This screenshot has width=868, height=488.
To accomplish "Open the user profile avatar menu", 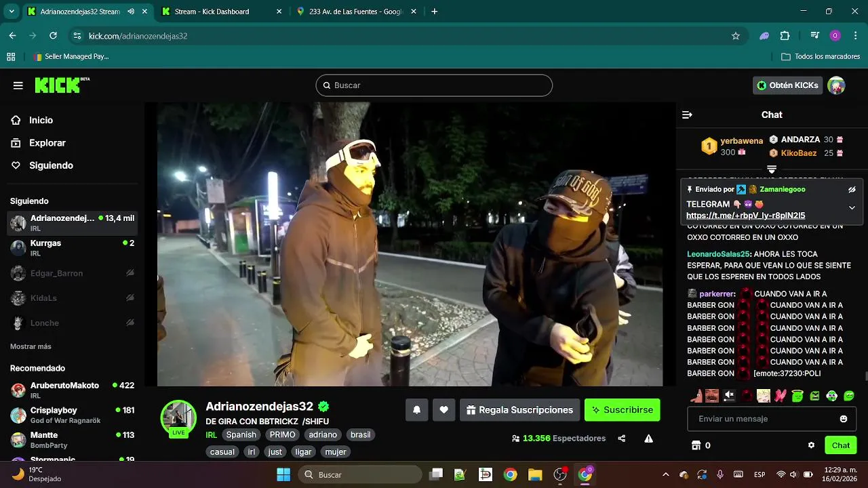I will (x=836, y=85).
